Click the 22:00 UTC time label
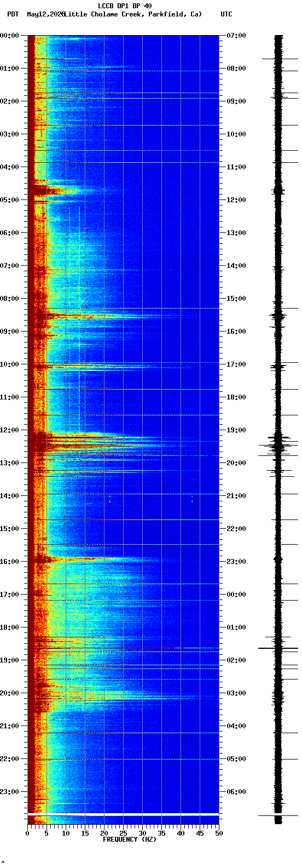302x868 pixels. click(x=236, y=529)
